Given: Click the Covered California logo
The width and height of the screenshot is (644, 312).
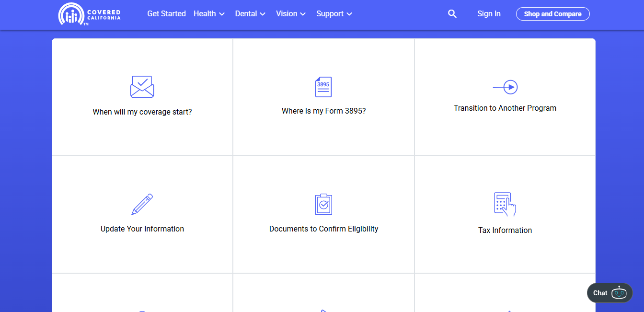Looking at the screenshot, I should coord(90,14).
